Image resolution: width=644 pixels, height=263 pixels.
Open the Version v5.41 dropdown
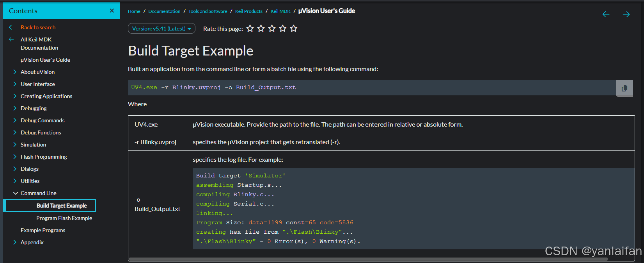click(x=161, y=29)
